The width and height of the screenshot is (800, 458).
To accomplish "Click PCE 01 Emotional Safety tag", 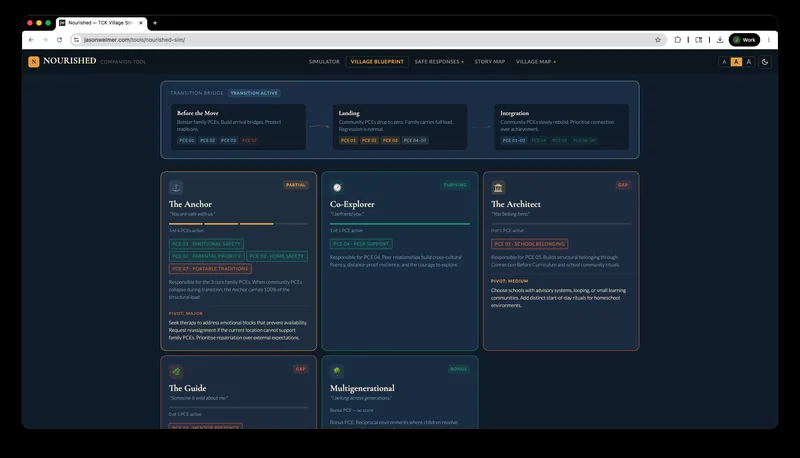I will 206,244.
